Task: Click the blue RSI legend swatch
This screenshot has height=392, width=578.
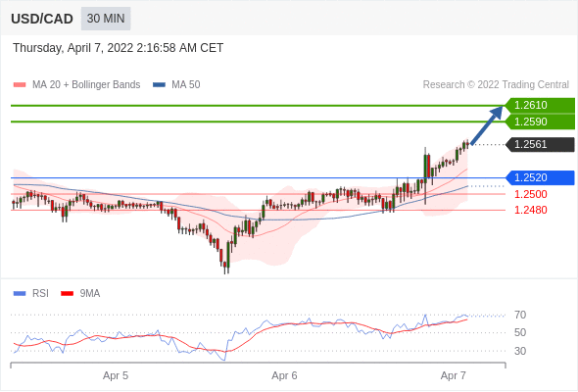Action: pyautogui.click(x=20, y=294)
